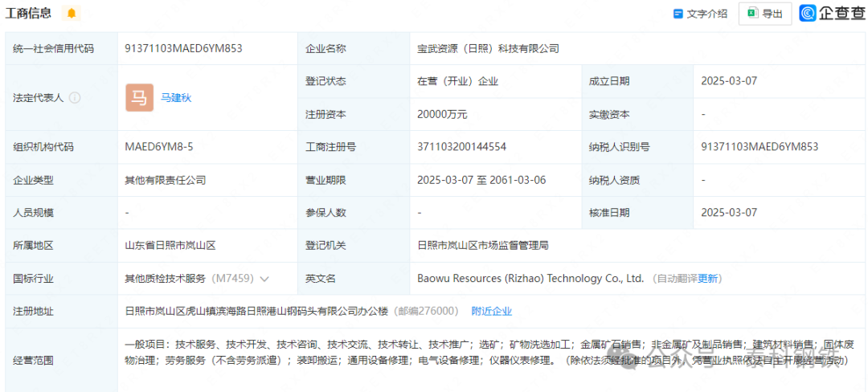868x392 pixels.
Task: Select organization code MAED6YM8-5
Action: [x=159, y=147]
